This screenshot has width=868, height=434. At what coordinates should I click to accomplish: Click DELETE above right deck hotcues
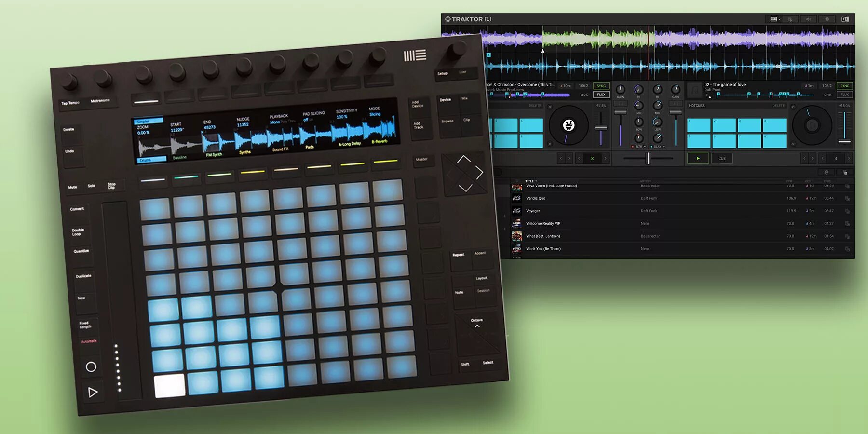(x=779, y=106)
